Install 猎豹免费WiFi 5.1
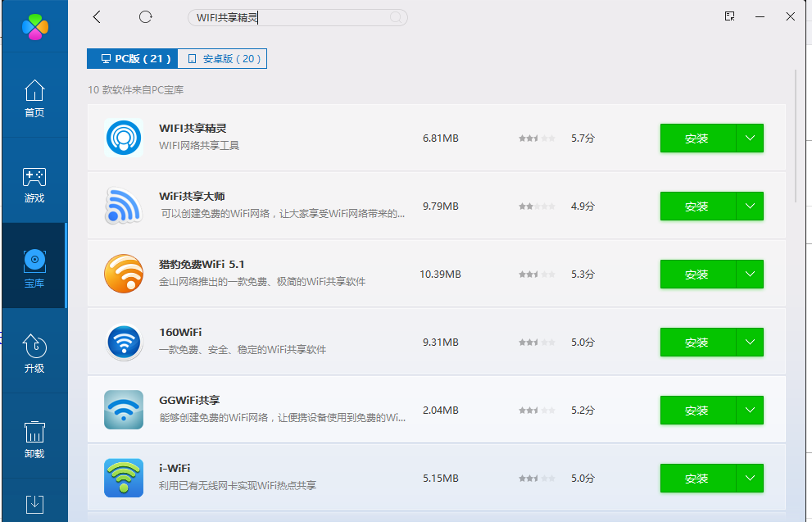Viewport: 812px width, 522px height. 697,274
